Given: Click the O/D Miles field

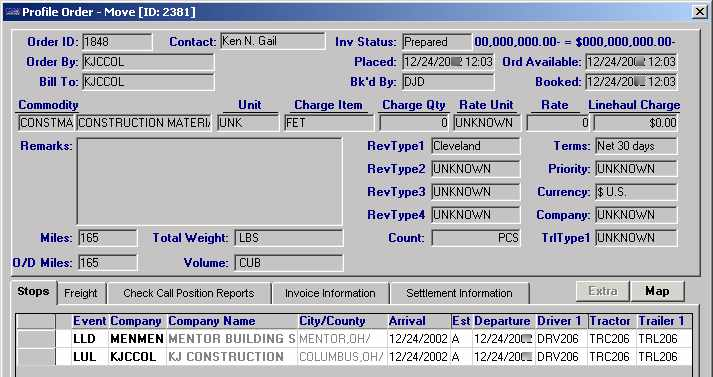Looking at the screenshot, I should pos(107,263).
